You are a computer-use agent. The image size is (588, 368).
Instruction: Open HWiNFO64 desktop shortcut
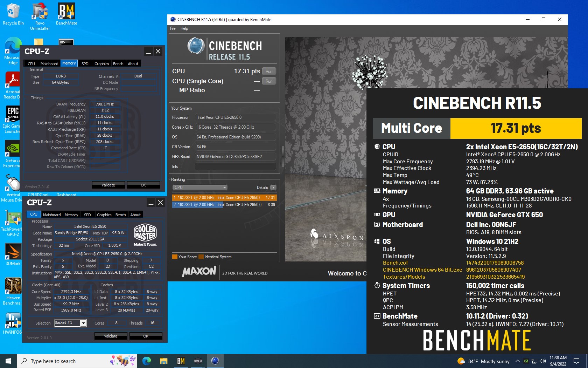[13, 323]
